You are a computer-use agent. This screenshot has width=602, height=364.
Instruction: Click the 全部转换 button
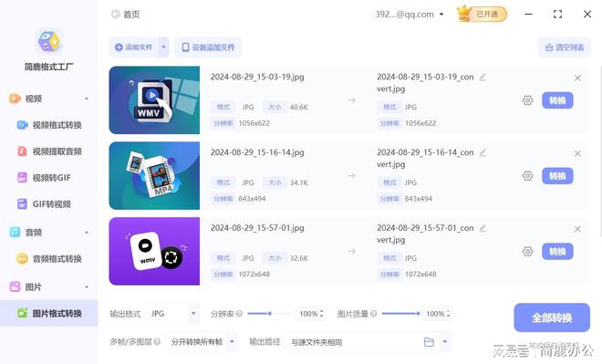point(552,317)
